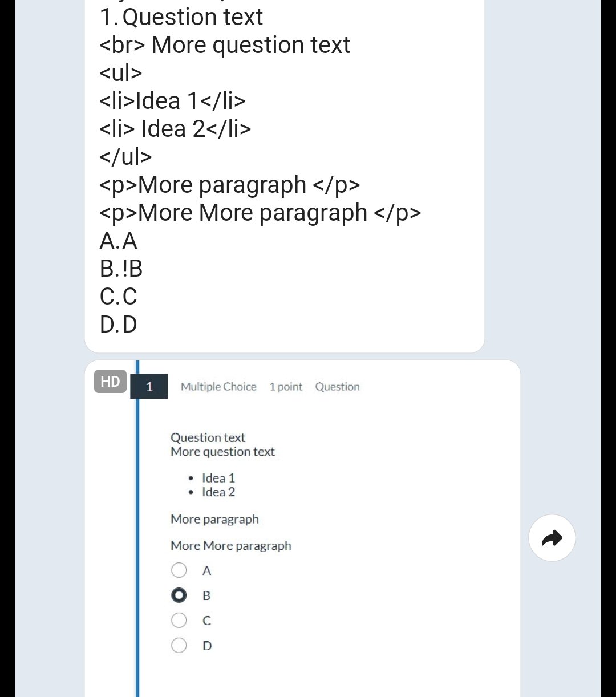The width and height of the screenshot is (616, 697).
Task: Click the Question text heading
Action: (208, 437)
